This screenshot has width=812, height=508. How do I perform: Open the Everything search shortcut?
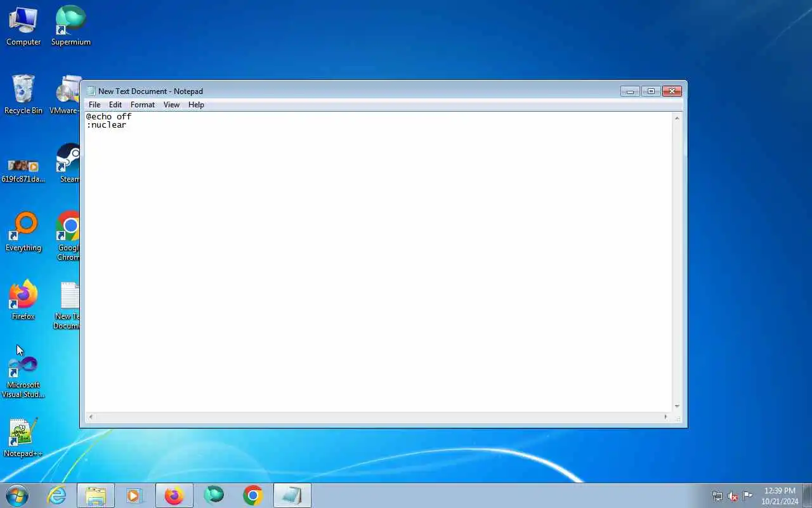(x=23, y=231)
